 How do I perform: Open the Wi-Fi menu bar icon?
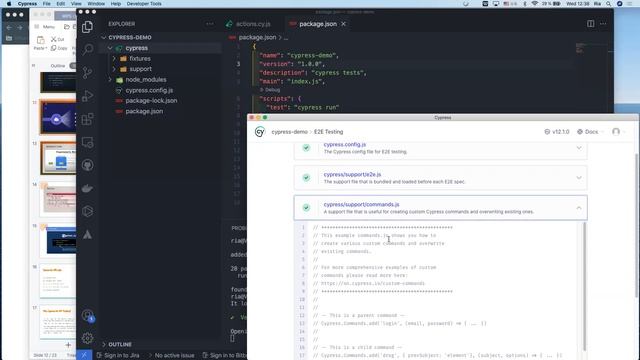(x=535, y=4)
